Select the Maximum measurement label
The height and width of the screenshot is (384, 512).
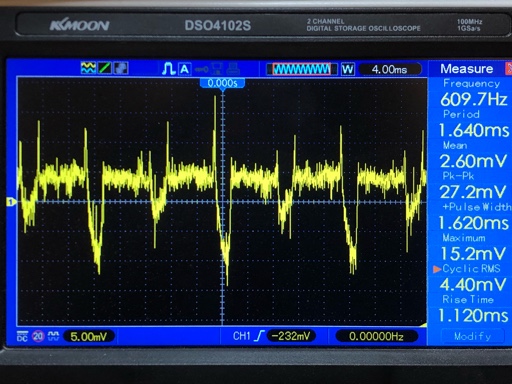[x=464, y=238]
